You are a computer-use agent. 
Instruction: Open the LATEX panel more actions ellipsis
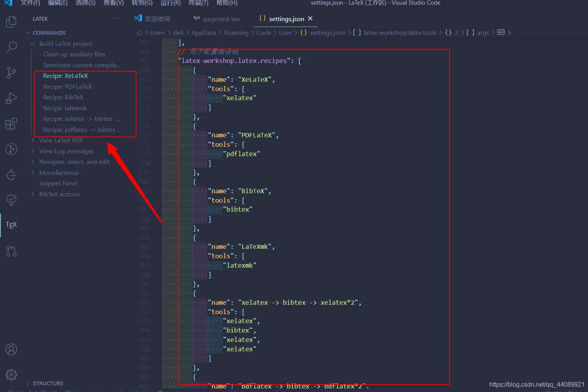coord(116,19)
